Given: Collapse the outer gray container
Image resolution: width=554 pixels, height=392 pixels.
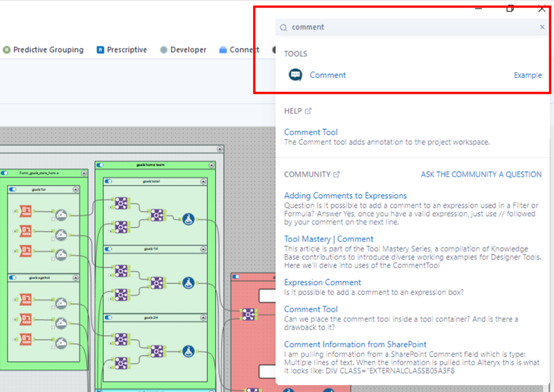Looking at the screenshot, I should pyautogui.click(x=220, y=149).
